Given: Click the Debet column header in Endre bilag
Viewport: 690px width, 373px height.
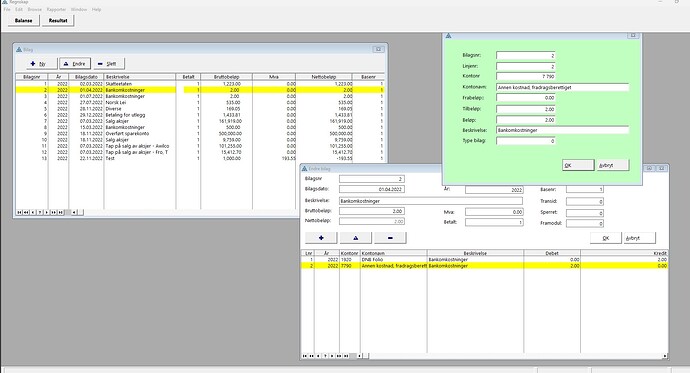Looking at the screenshot, I should pos(552,253).
